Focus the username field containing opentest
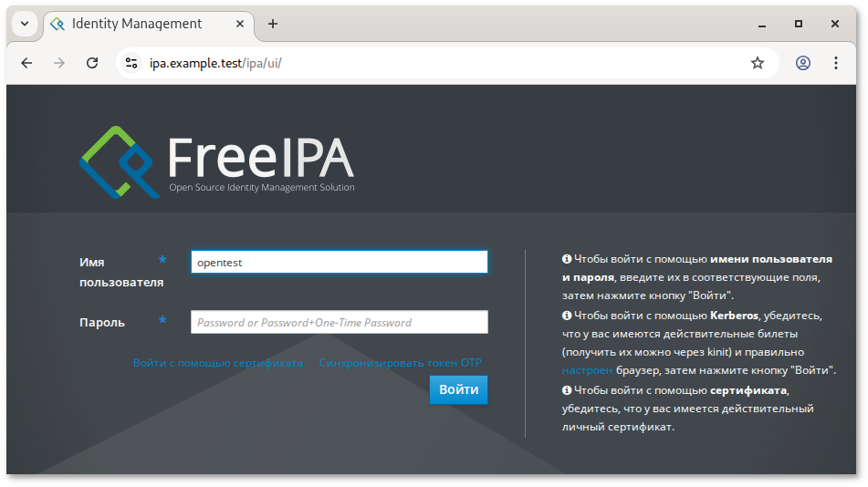Image resolution: width=868 pixels, height=487 pixels. pyautogui.click(x=340, y=262)
